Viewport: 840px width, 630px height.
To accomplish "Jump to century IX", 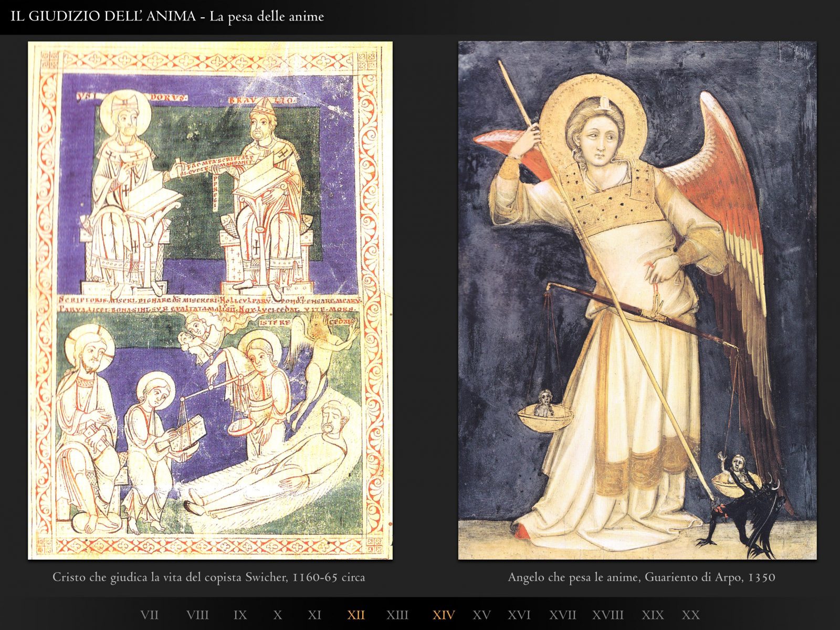I will click(x=240, y=615).
